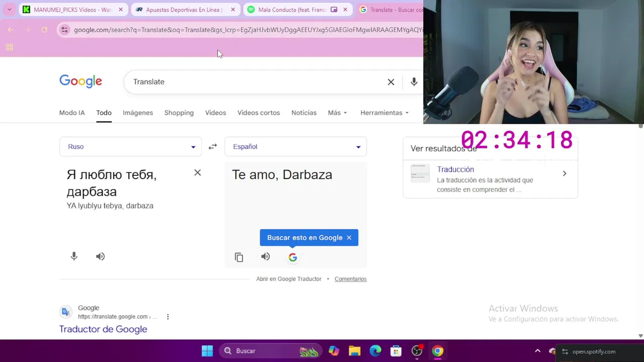Click the Comentarios feedback link
Image resolution: width=644 pixels, height=362 pixels.
351,279
